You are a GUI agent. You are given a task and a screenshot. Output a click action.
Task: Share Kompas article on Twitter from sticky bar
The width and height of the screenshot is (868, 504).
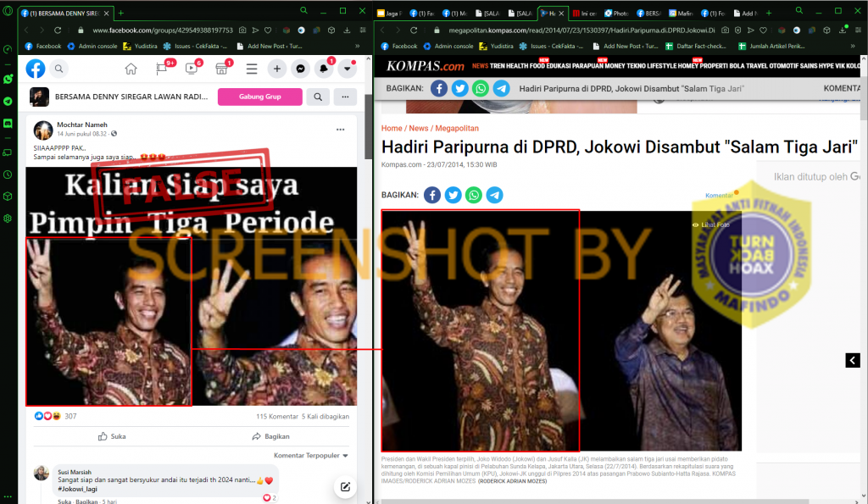point(459,89)
